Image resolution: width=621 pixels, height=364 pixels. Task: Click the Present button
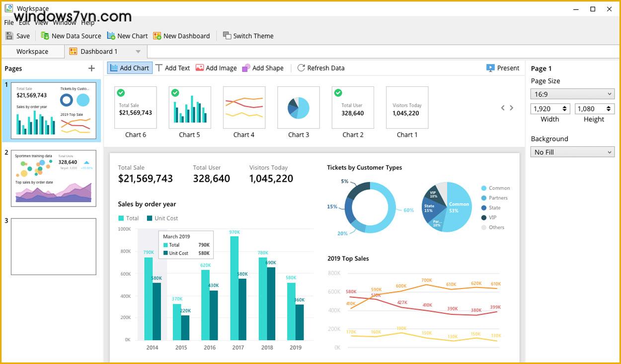[503, 68]
